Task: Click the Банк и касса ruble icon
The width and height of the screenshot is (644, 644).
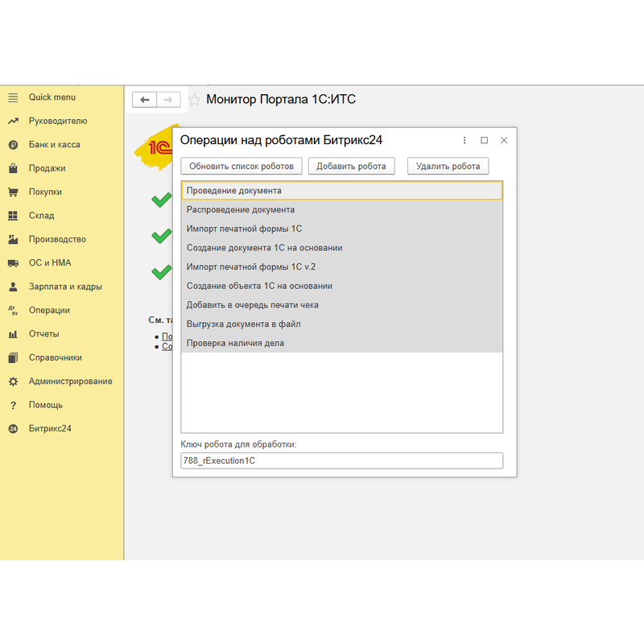Action: (13, 145)
